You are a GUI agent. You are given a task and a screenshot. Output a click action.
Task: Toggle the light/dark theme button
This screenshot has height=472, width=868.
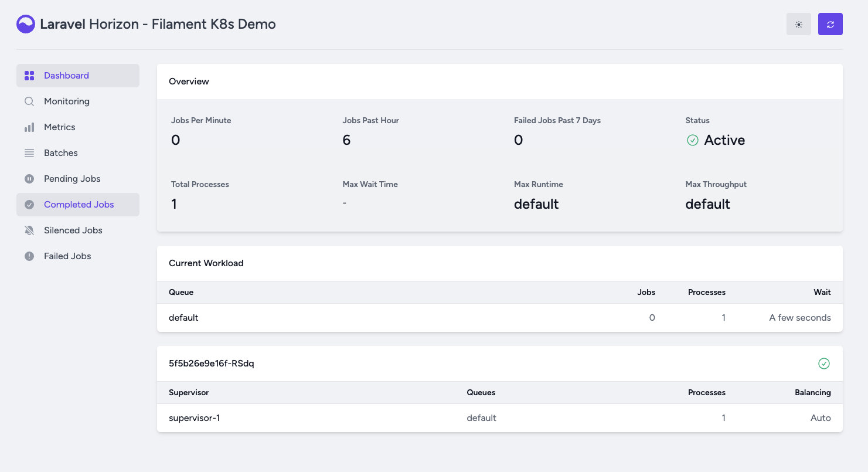coord(798,24)
